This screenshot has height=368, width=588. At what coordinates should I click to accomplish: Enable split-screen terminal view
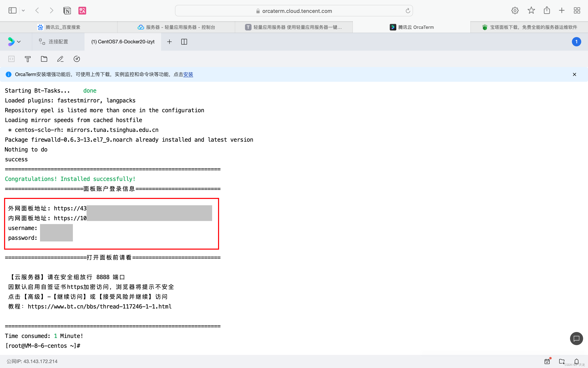[184, 42]
